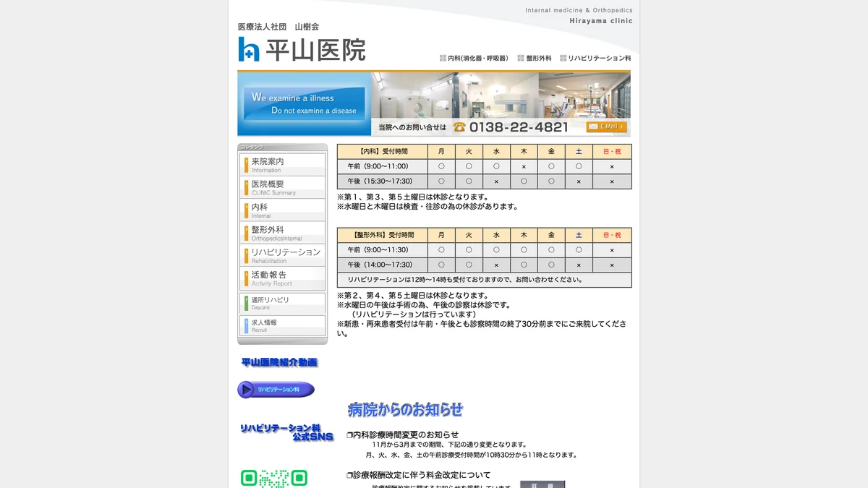Click 整形外科 link in top header
The height and width of the screenshot is (488, 868).
click(x=535, y=58)
